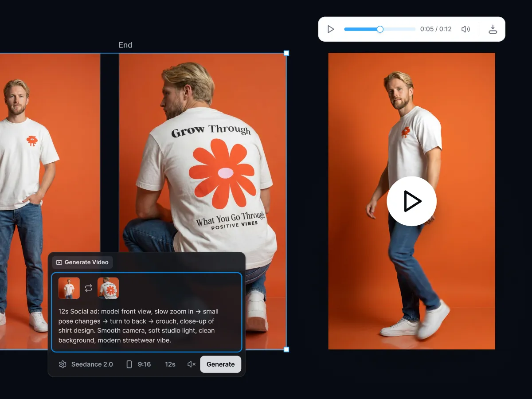Click into the video prompt text field

coord(147,326)
